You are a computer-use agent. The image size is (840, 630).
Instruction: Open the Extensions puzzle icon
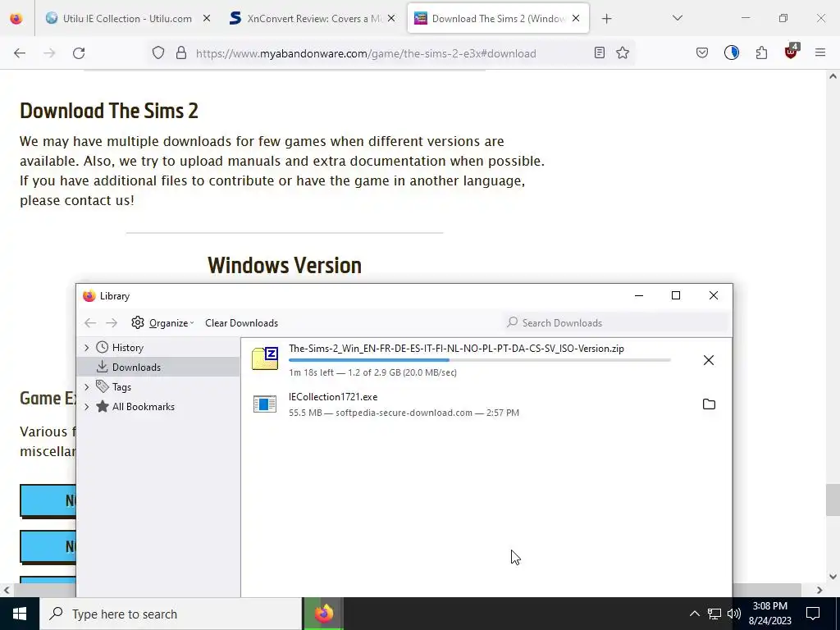pyautogui.click(x=761, y=53)
